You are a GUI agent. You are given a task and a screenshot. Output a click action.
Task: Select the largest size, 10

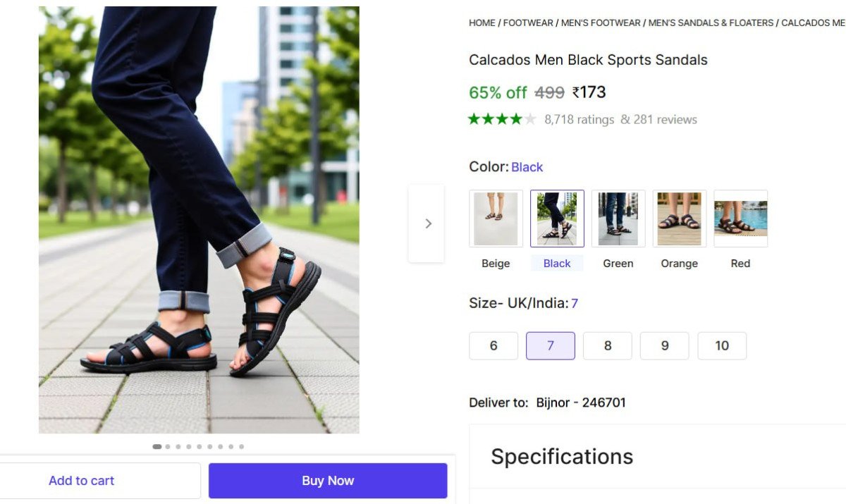(x=722, y=345)
